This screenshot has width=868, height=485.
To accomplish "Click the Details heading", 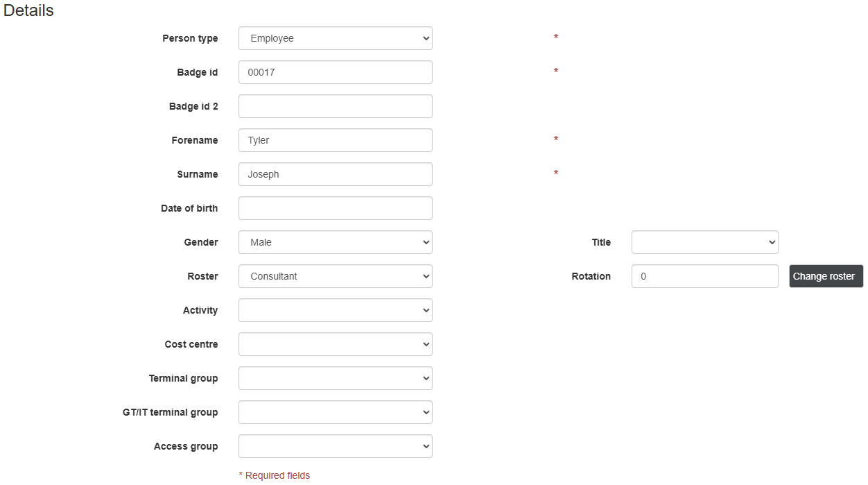I will point(28,10).
